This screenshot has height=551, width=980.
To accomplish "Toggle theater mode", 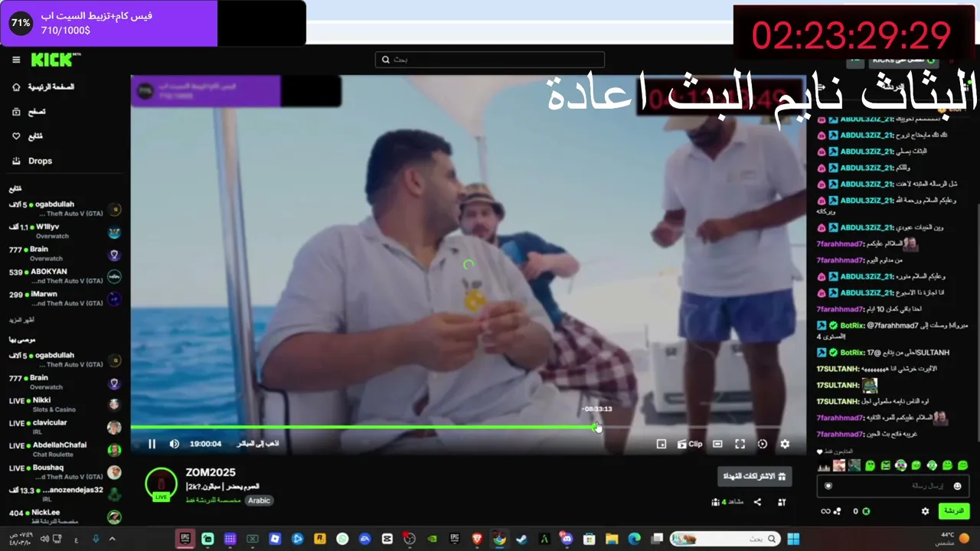I will point(717,444).
